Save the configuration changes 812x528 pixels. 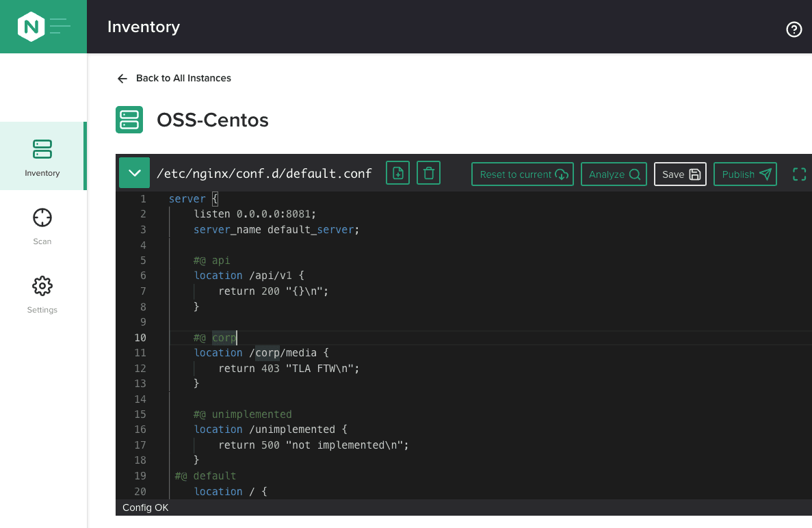680,174
